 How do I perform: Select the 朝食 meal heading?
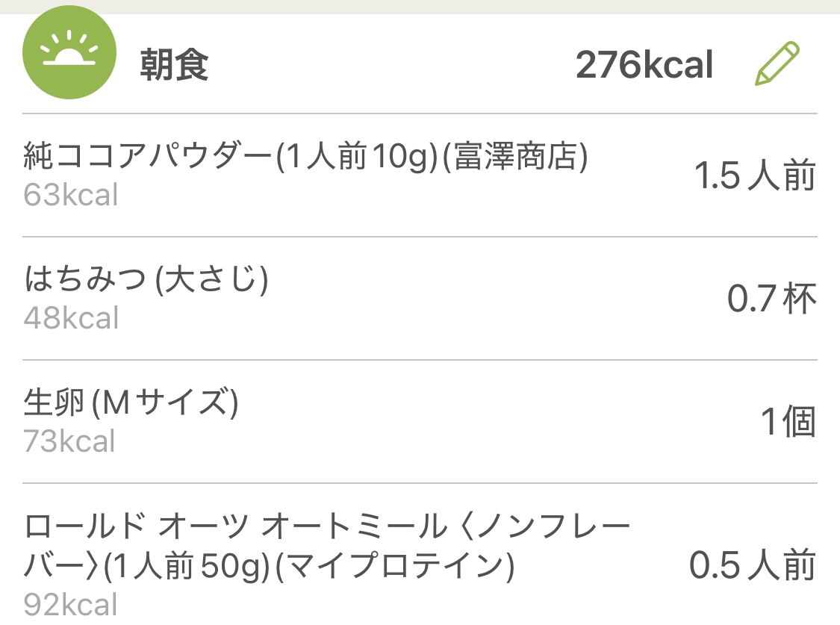pyautogui.click(x=174, y=66)
